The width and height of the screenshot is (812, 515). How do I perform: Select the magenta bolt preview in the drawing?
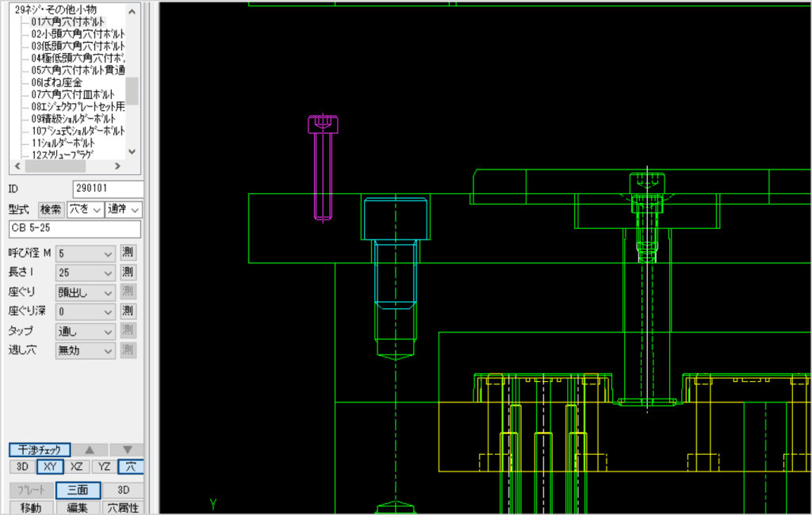pos(323,168)
